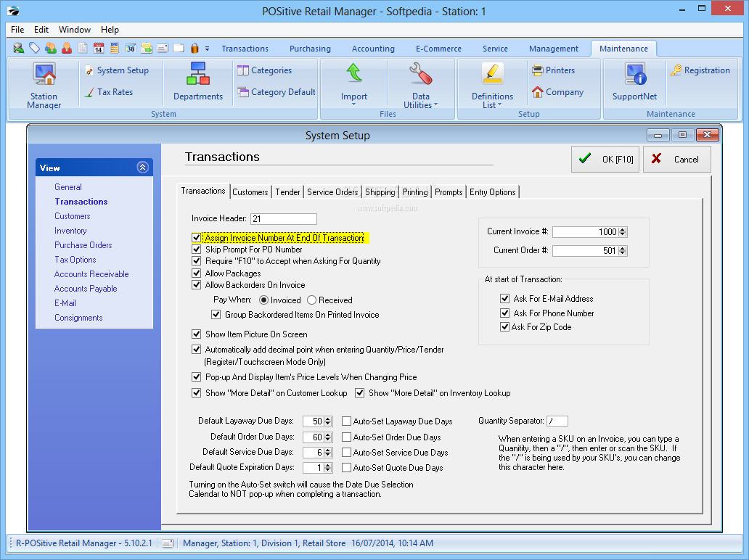Viewport: 749px width, 560px height.
Task: Switch to the Entry Options tab
Action: (x=493, y=192)
